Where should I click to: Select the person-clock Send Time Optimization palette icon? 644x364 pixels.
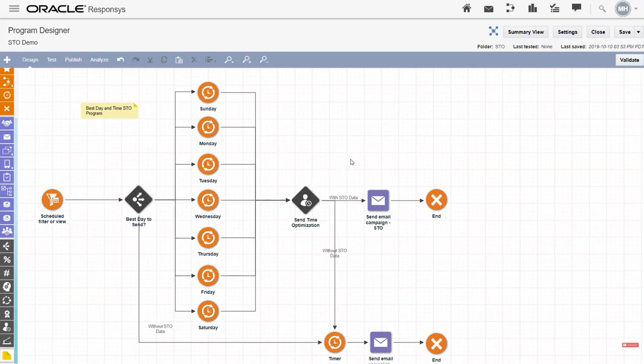coord(7,328)
